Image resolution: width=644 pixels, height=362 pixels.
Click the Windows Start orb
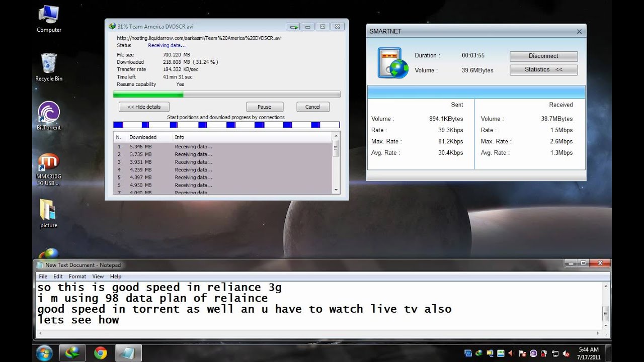pyautogui.click(x=44, y=353)
